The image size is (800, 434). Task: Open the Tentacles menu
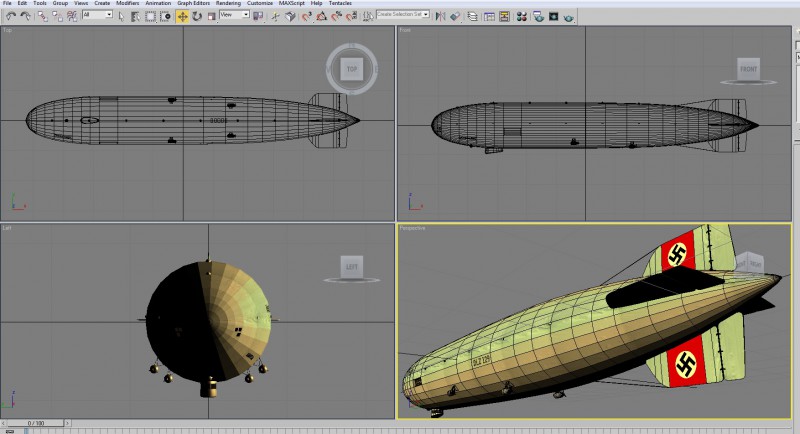(340, 3)
